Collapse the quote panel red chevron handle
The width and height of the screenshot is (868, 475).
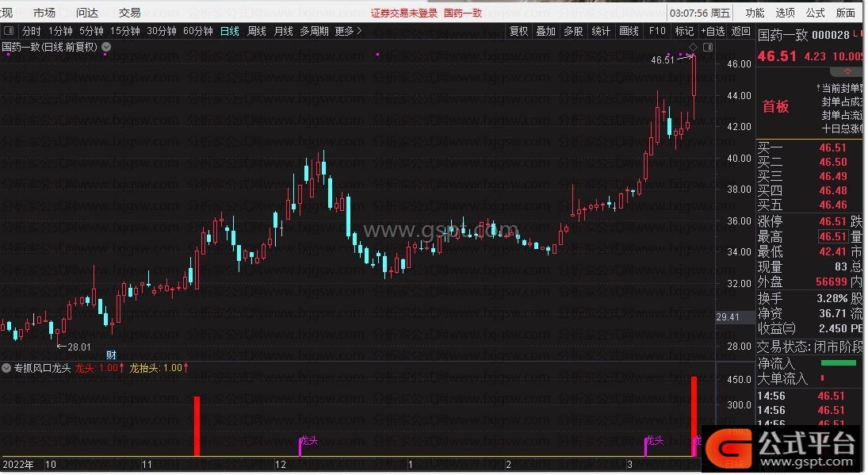[847, 72]
